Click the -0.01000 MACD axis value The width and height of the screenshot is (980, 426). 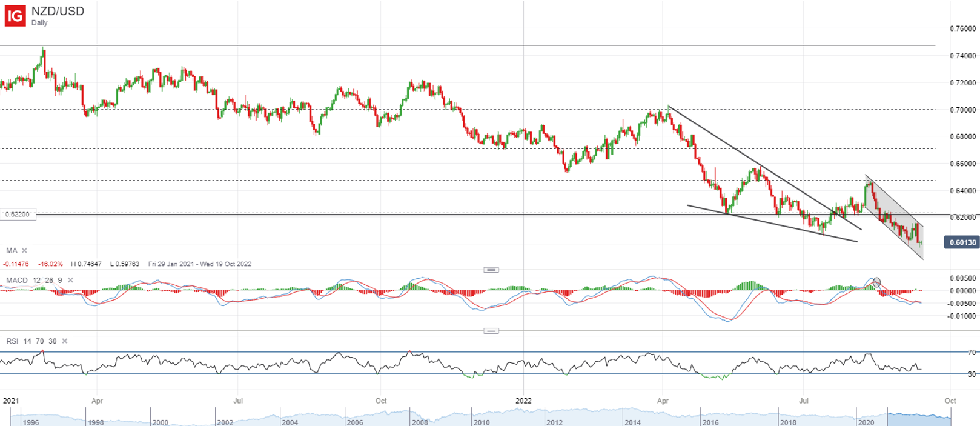(962, 316)
